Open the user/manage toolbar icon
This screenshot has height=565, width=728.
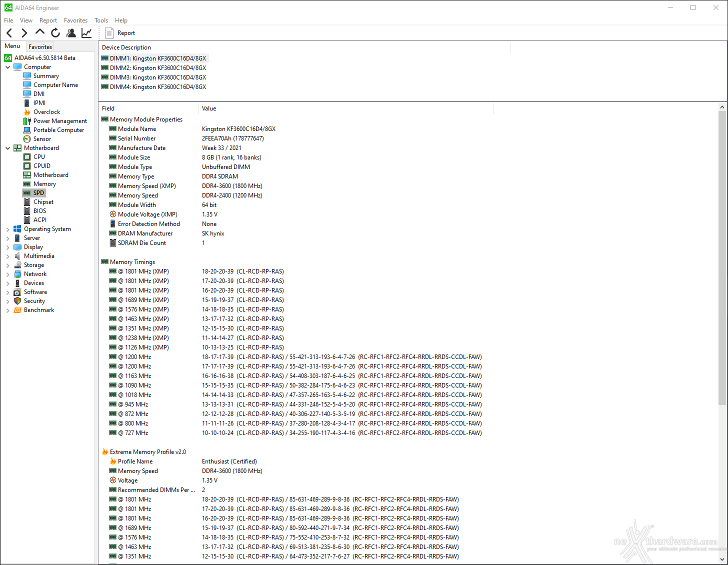coord(71,33)
